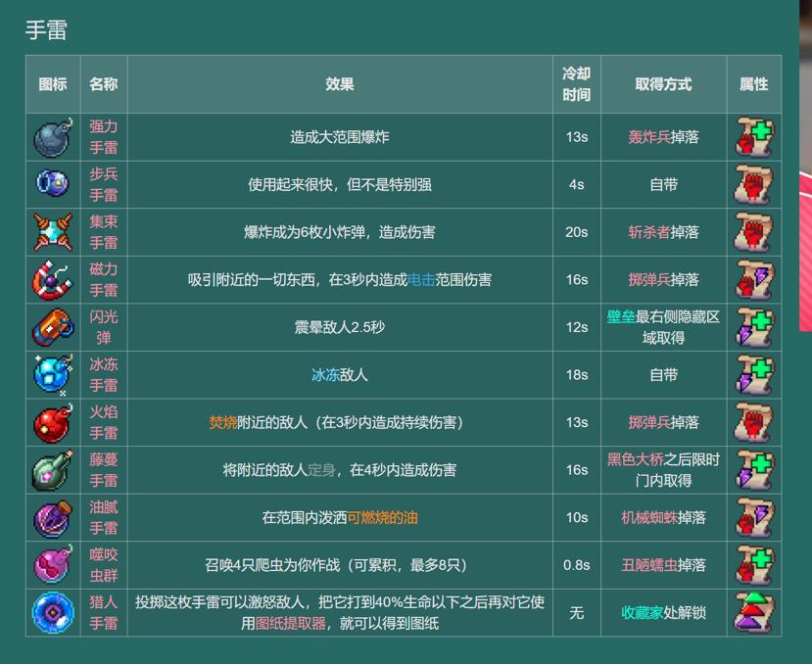
Task: Follow 掷弹兵 link in 火焰手雷 row
Action: tap(648, 423)
